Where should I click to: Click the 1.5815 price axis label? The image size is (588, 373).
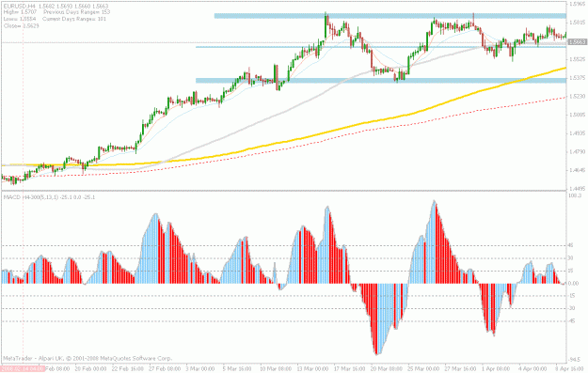point(577,23)
